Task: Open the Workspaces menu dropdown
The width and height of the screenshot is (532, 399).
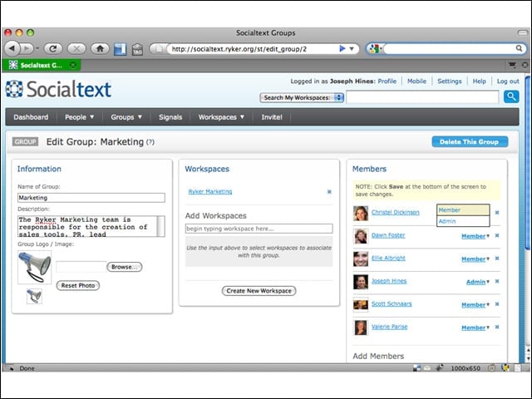Action: coord(221,117)
